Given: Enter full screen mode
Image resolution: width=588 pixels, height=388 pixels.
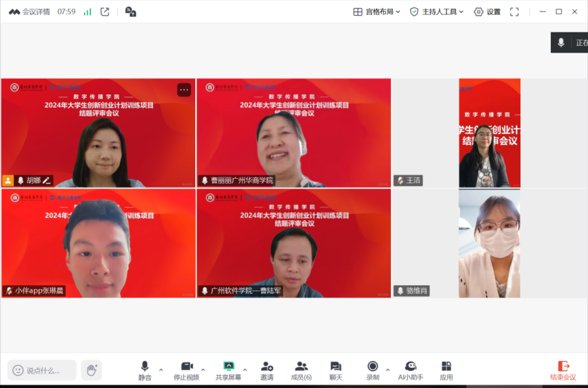Looking at the screenshot, I should [514, 12].
